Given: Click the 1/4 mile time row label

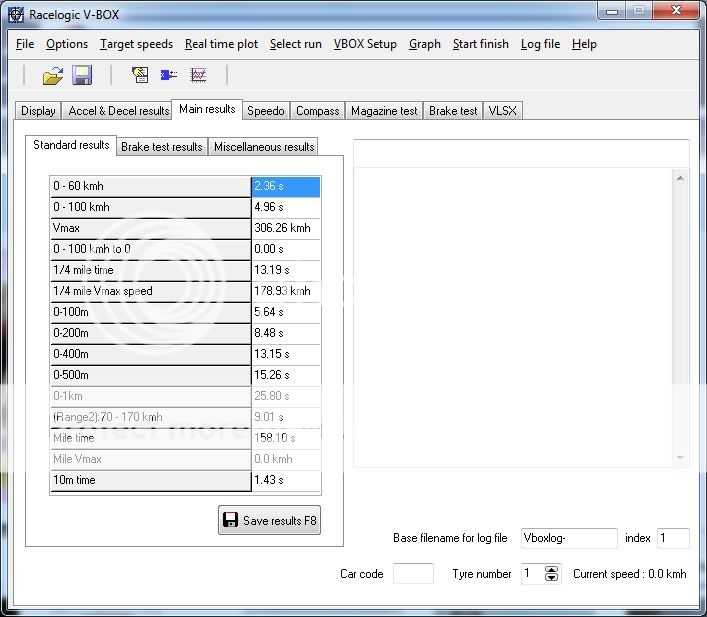Looking at the screenshot, I should click(x=150, y=270).
